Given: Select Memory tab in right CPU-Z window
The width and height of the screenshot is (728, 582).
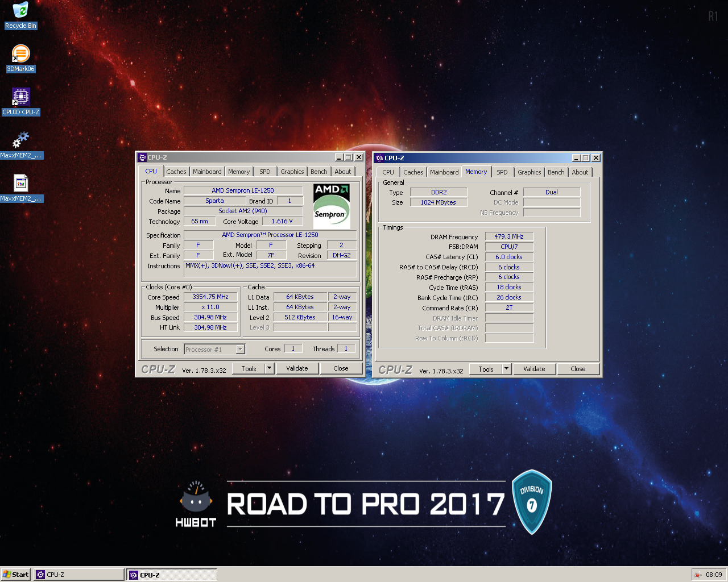Looking at the screenshot, I should pyautogui.click(x=476, y=172).
